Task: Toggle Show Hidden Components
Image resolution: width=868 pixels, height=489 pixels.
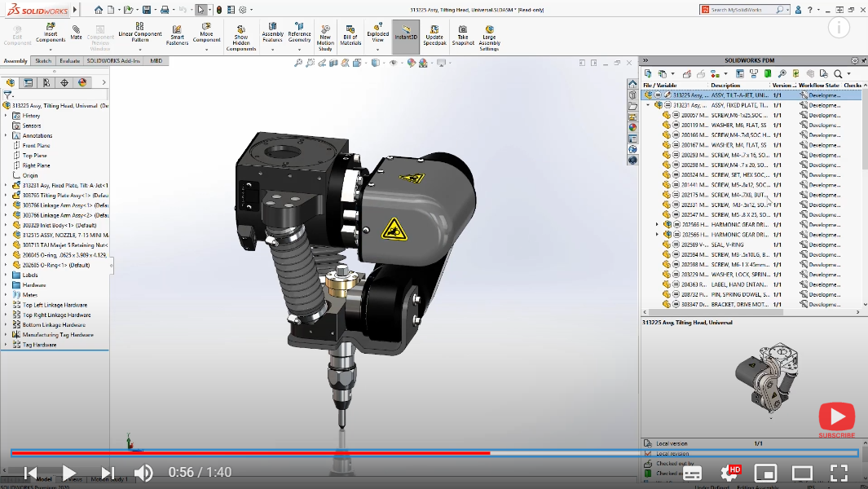Action: coord(240,36)
